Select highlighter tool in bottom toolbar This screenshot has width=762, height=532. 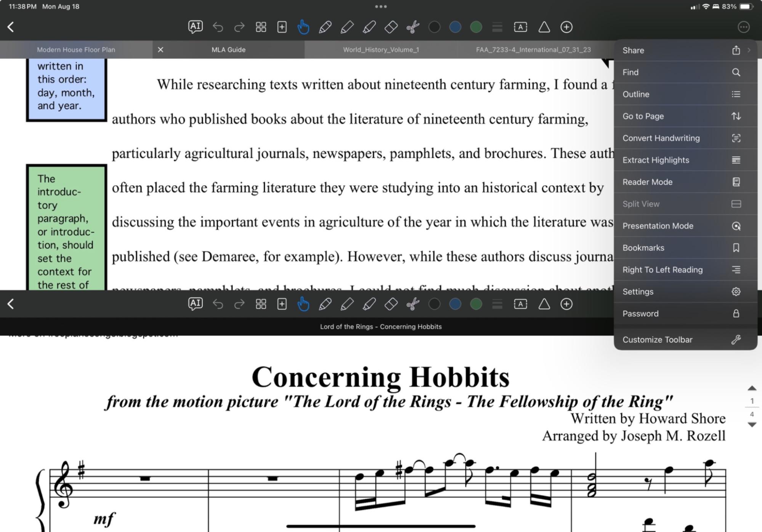click(369, 304)
